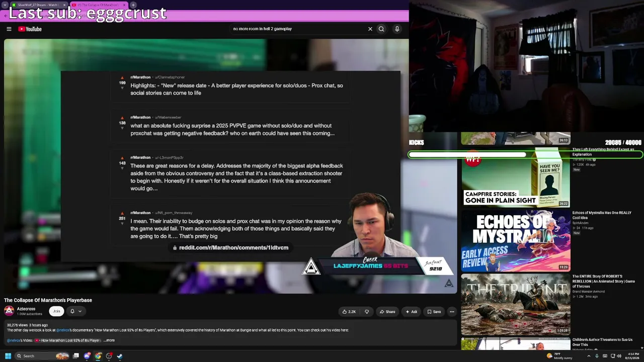Open the Aztecross channel avatar
This screenshot has height=362, width=644.
pyautogui.click(x=9, y=311)
